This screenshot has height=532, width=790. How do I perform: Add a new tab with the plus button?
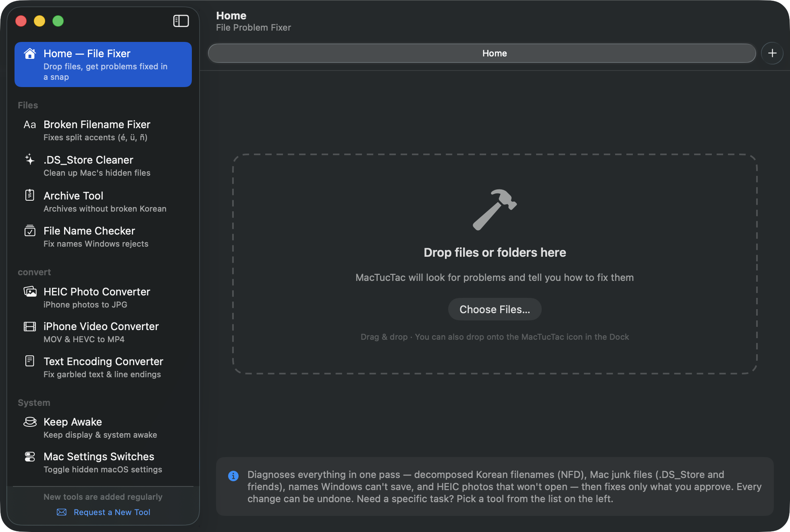tap(772, 53)
